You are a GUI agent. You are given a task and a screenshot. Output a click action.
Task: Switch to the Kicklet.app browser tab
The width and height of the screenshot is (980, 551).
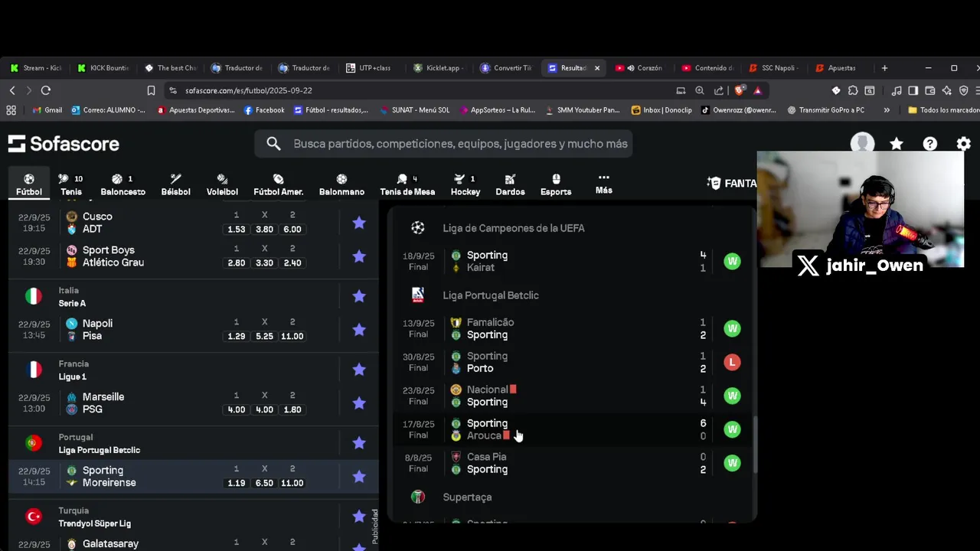437,68
